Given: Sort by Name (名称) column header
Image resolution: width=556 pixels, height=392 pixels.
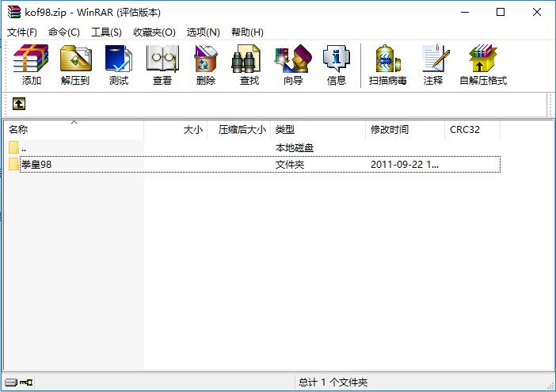Looking at the screenshot, I should tap(74, 130).
